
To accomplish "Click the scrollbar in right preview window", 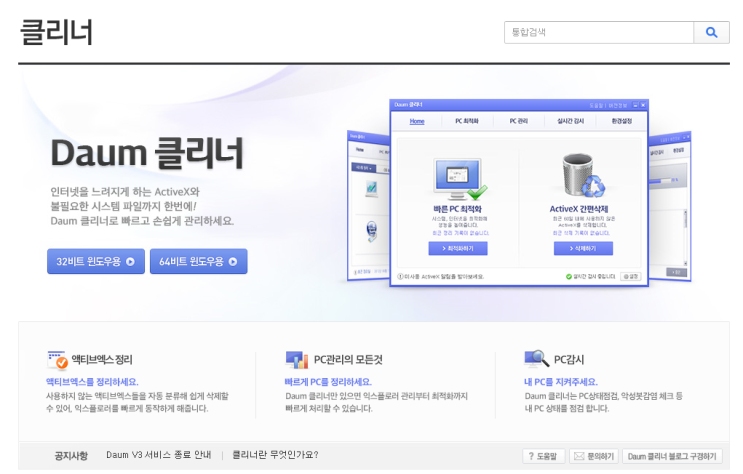I will [x=685, y=237].
